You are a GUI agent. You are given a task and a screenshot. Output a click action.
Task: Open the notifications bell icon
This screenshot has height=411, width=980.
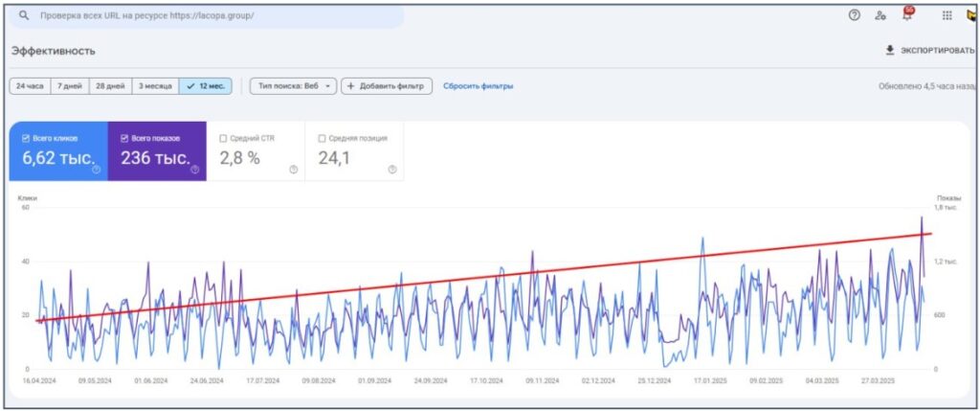tap(906, 15)
